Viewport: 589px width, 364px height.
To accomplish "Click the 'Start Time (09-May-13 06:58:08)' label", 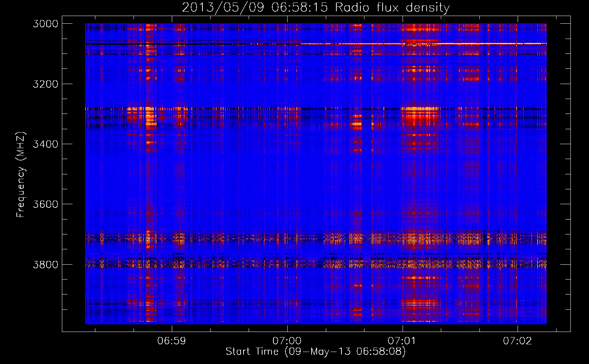I will tap(316, 351).
